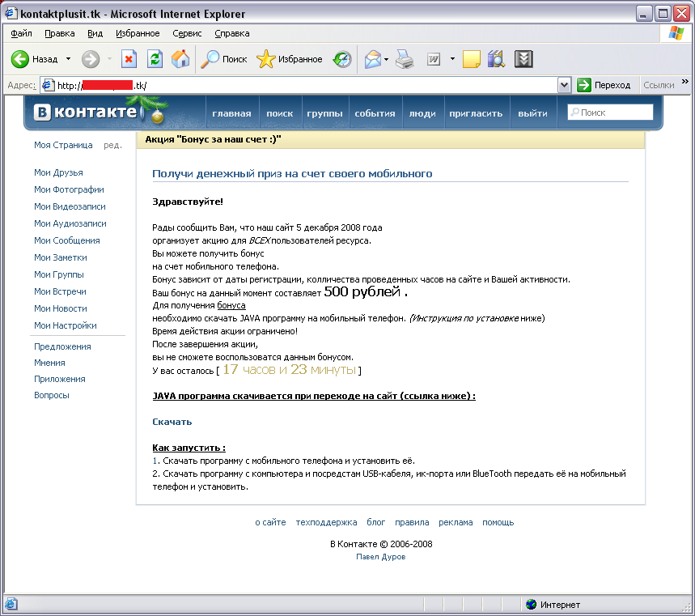Click the Mail envelope toolbar icon
This screenshot has height=616, width=695.
[x=373, y=59]
